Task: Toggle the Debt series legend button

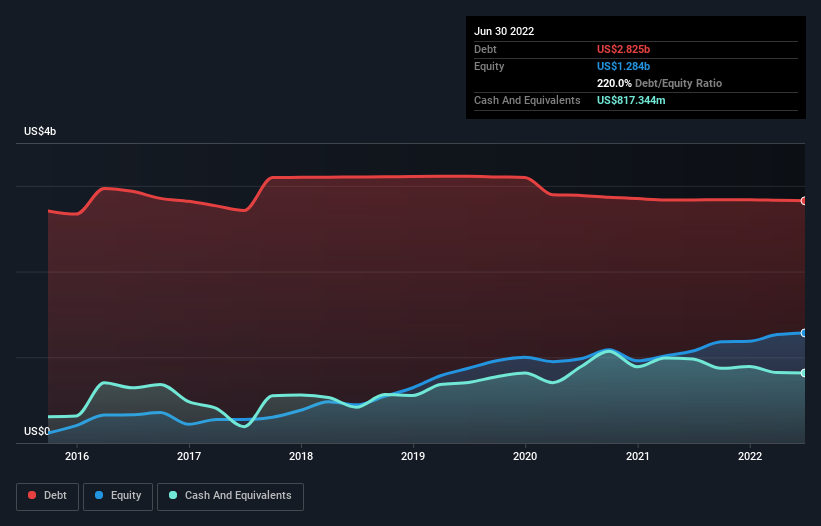Action: click(47, 496)
